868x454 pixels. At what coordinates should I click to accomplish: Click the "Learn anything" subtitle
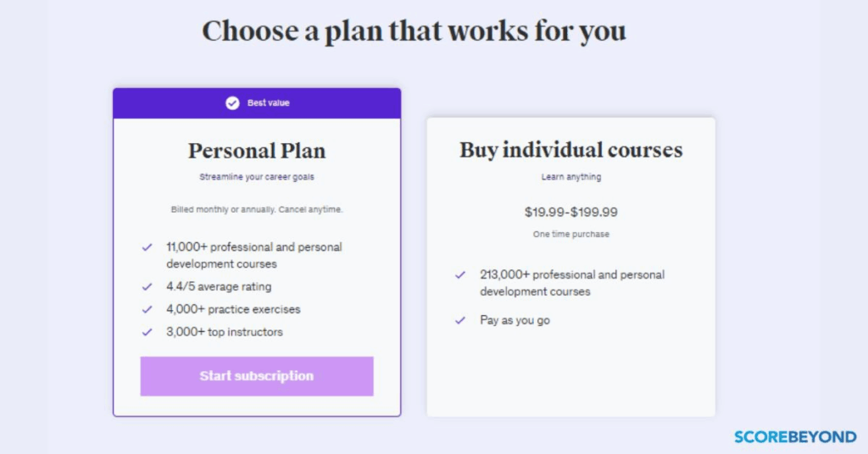pyautogui.click(x=570, y=177)
